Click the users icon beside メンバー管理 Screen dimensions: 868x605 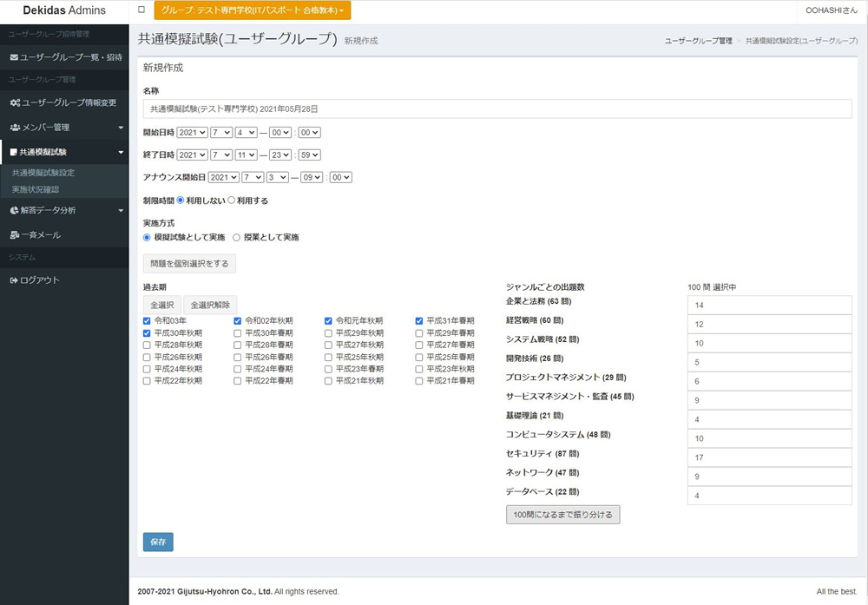click(x=15, y=128)
